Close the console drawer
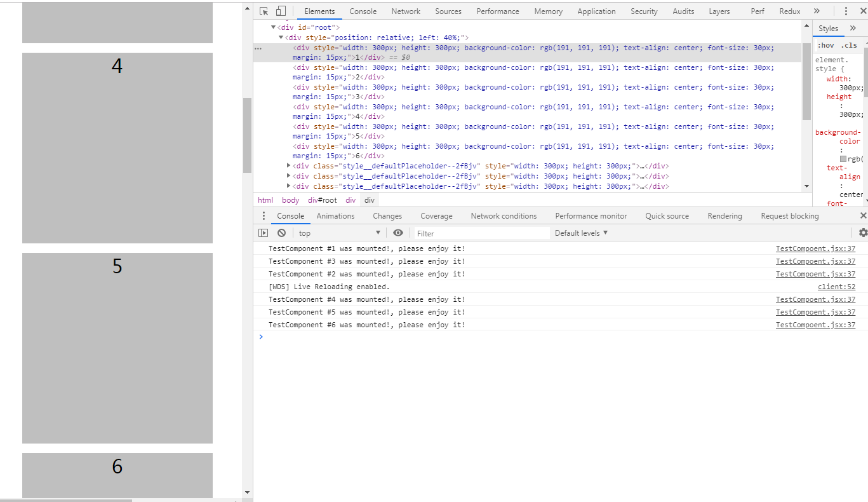The image size is (868, 502). point(863,216)
